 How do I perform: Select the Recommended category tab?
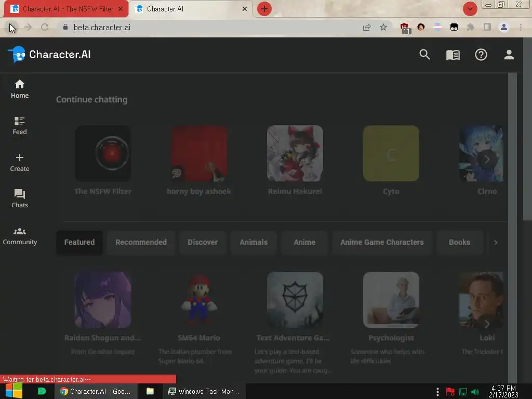tap(141, 242)
